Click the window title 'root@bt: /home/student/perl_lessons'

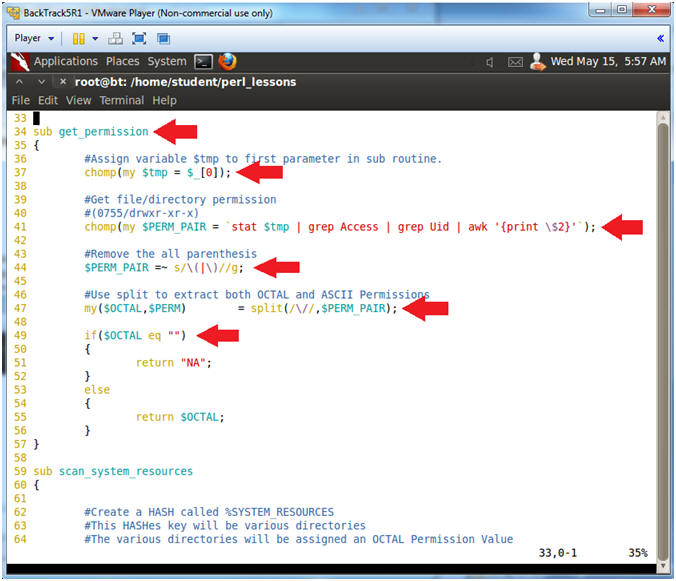[x=185, y=82]
